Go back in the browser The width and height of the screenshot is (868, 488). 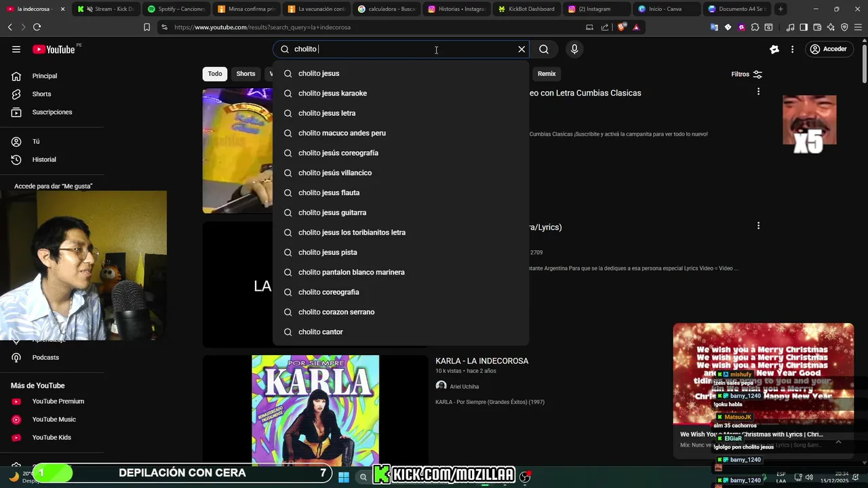9,27
